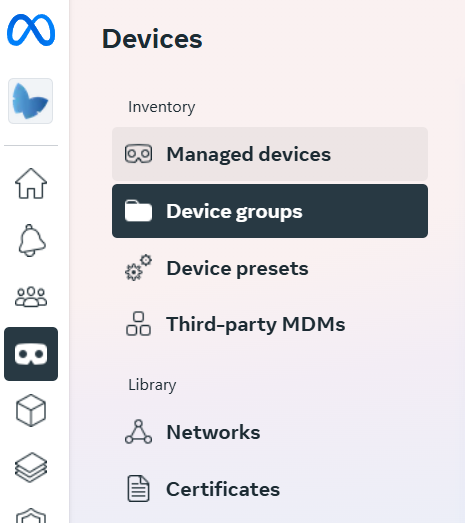Open the stacked layers sidebar icon
Viewport: 465px width, 523px height.
click(31, 467)
